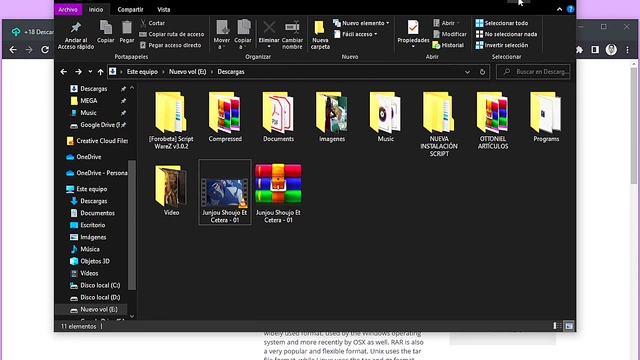Viewport: 640px width, 360px height.
Task: Click Pegar acceso directo
Action: coord(170,45)
